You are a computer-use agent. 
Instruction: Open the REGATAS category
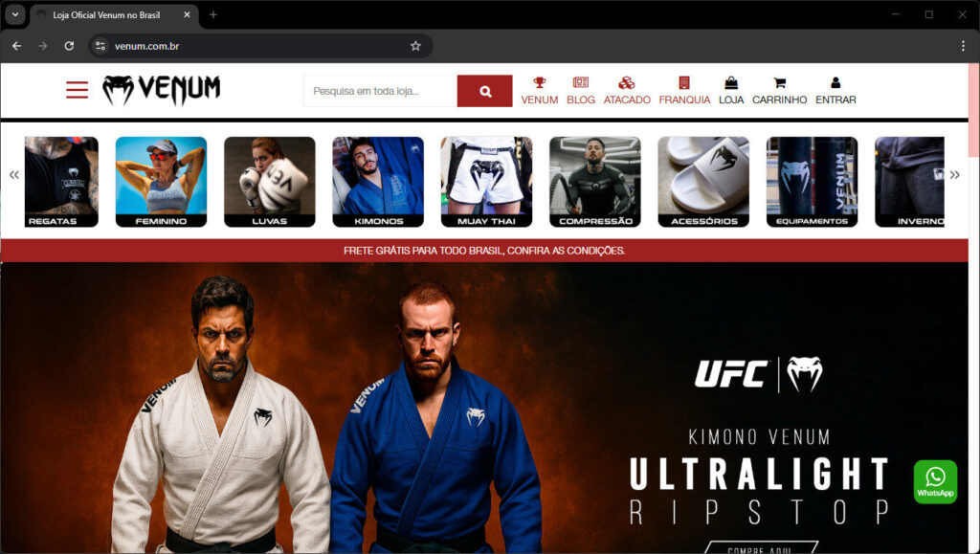coord(61,182)
